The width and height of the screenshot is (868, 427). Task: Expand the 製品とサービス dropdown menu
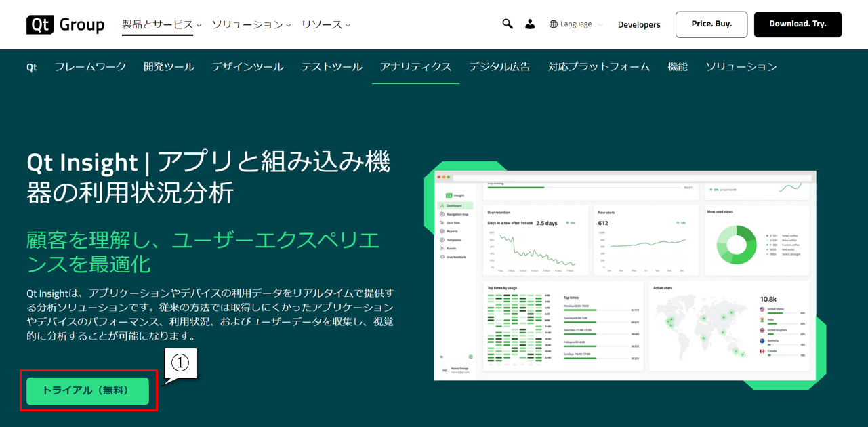click(x=161, y=24)
